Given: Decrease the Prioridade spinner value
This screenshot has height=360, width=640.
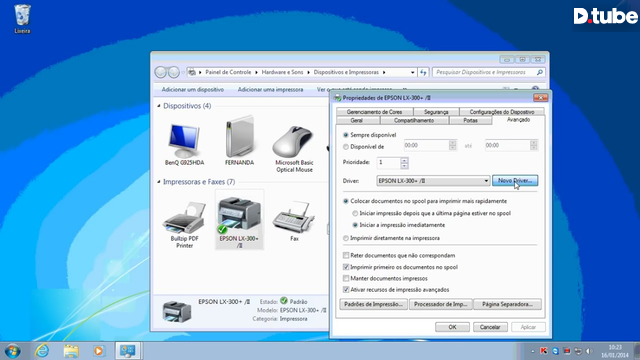Looking at the screenshot, I should (404, 166).
